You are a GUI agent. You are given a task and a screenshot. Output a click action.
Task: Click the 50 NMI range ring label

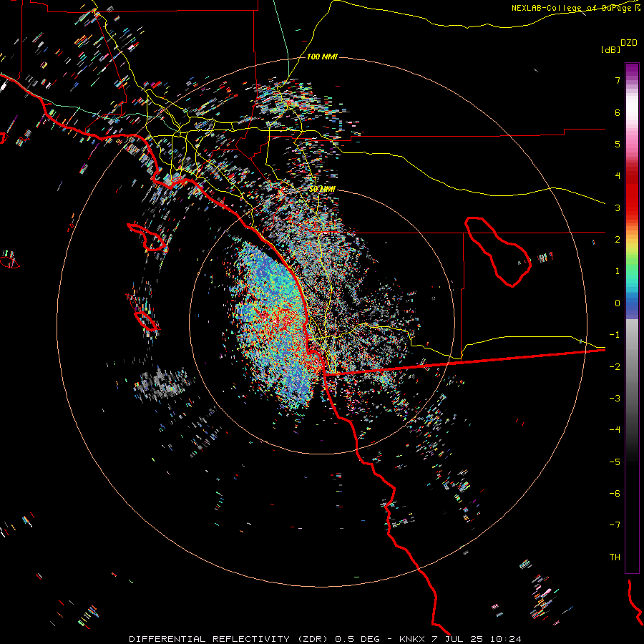(x=322, y=190)
